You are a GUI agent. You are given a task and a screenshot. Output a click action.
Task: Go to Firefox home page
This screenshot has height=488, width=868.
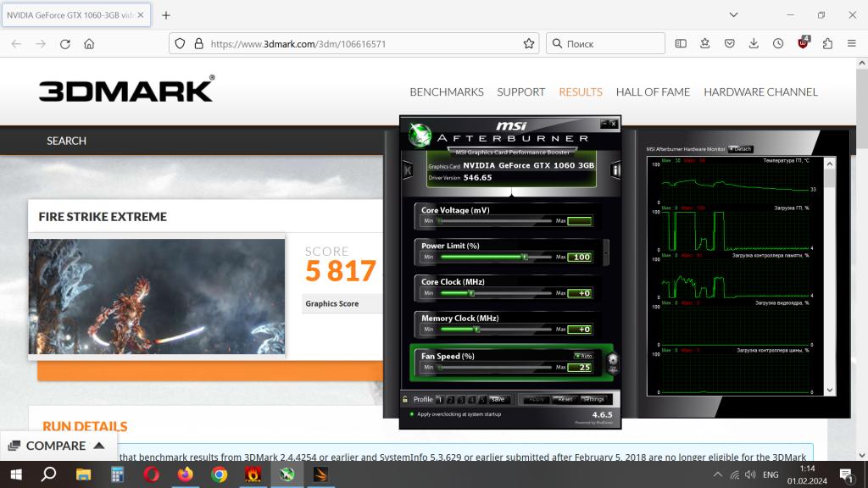point(89,44)
